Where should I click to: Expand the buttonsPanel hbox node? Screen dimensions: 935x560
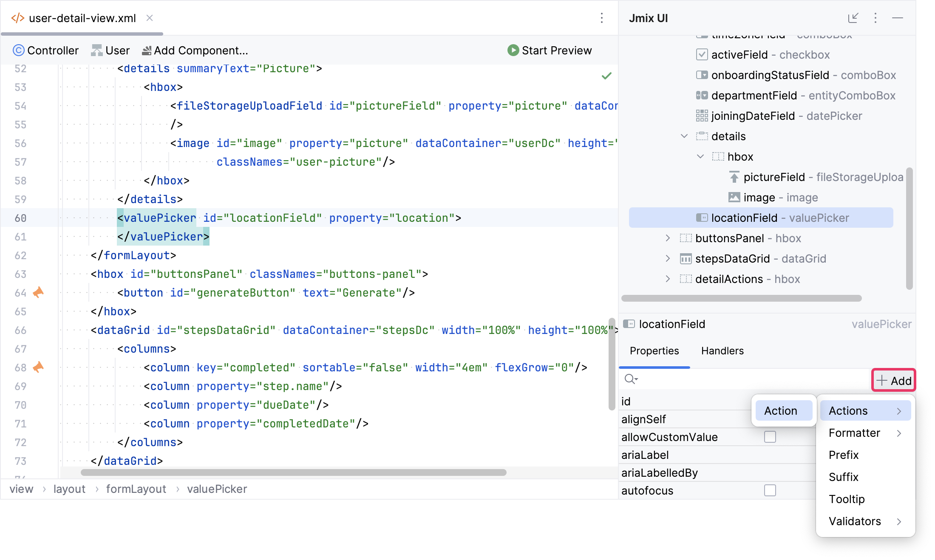668,238
